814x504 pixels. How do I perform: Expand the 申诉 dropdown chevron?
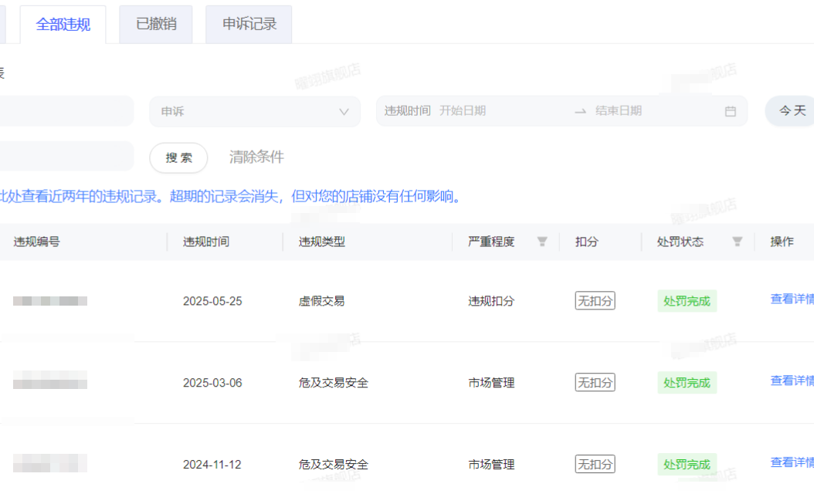point(344,112)
